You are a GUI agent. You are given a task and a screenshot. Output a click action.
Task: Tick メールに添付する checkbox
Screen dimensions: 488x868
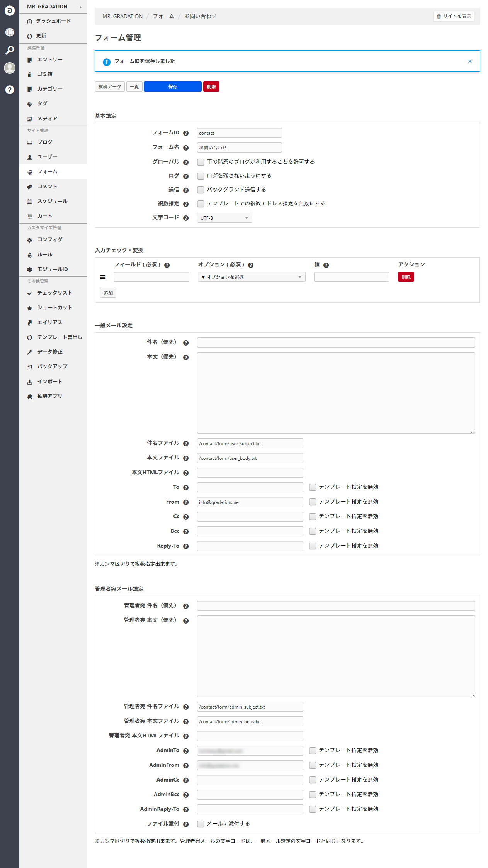tap(201, 824)
